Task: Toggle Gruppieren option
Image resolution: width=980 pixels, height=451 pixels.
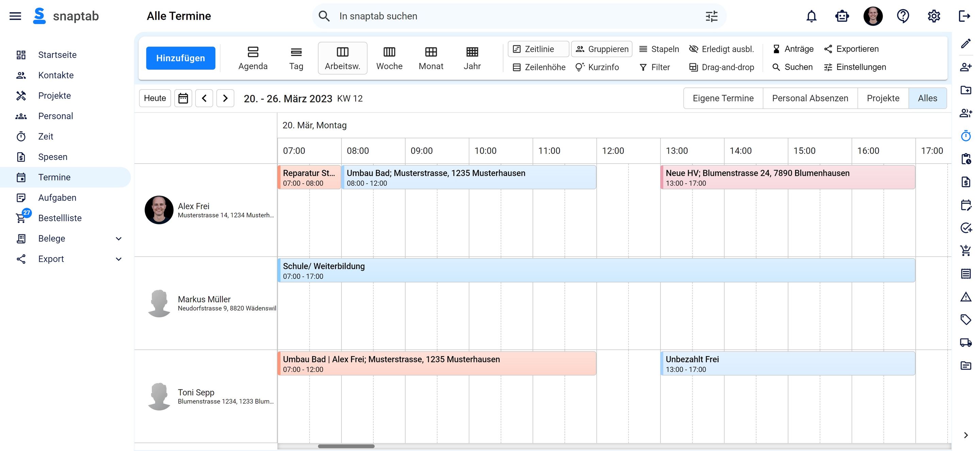Action: [x=602, y=49]
